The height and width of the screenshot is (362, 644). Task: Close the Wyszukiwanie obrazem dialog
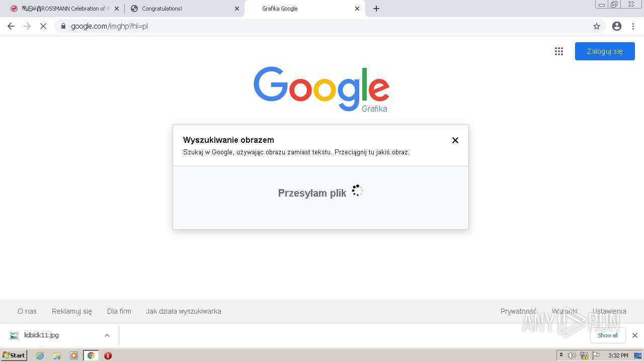coord(455,140)
